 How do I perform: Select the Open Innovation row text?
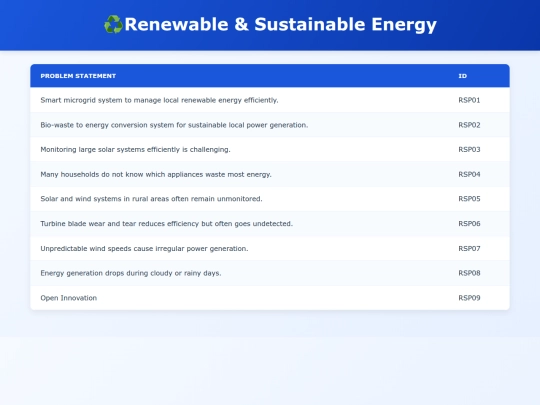[x=69, y=298]
